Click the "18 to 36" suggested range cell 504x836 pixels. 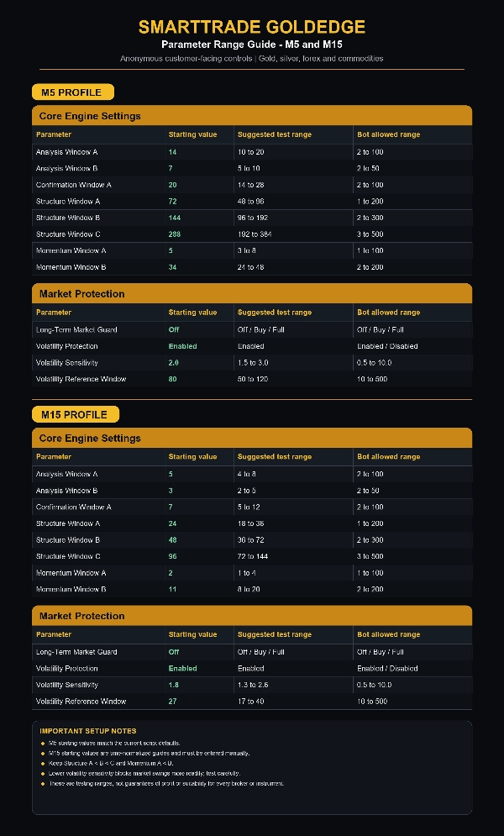click(x=251, y=523)
